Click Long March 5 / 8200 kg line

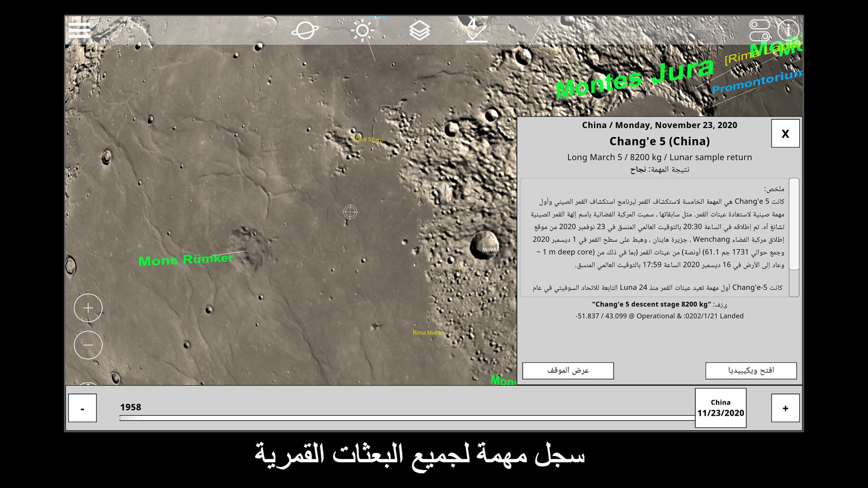[x=660, y=157]
